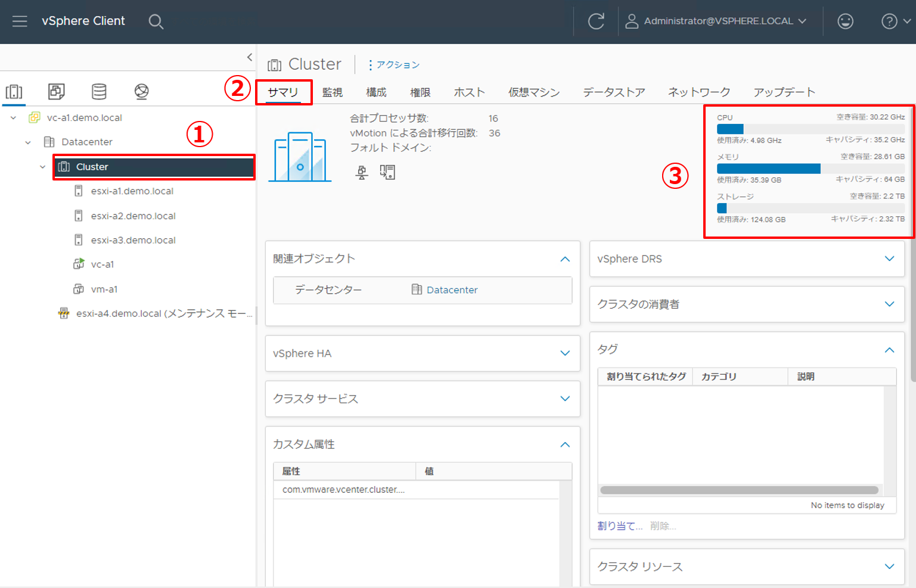The height and width of the screenshot is (588, 916).
Task: Click the search magnifier icon
Action: tap(156, 22)
